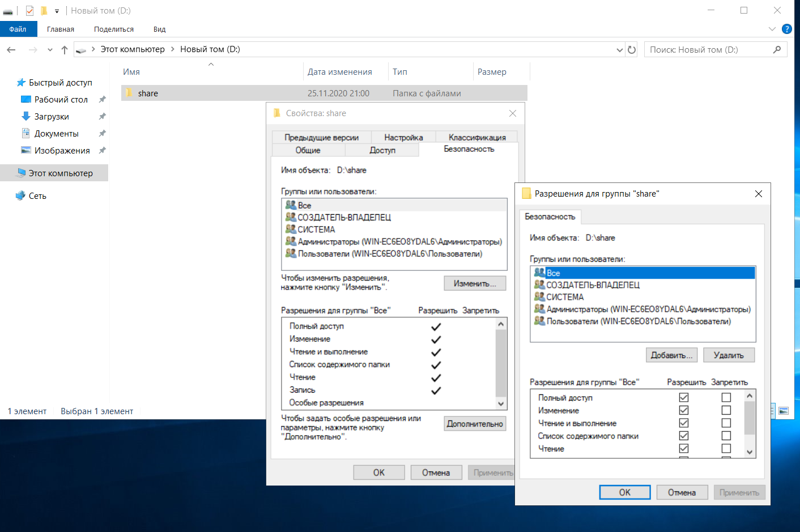
Task: Open the Explorer help icon
Action: pos(786,29)
